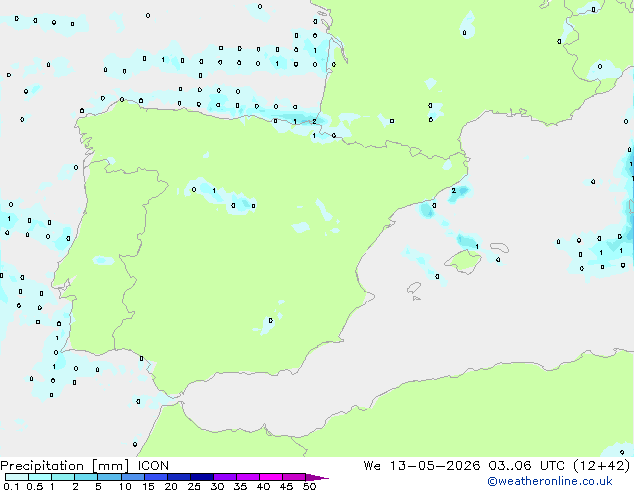The height and width of the screenshot is (490, 634).
Task: Click the 40–45 mm magenta legend swatch
Action: click(x=271, y=477)
